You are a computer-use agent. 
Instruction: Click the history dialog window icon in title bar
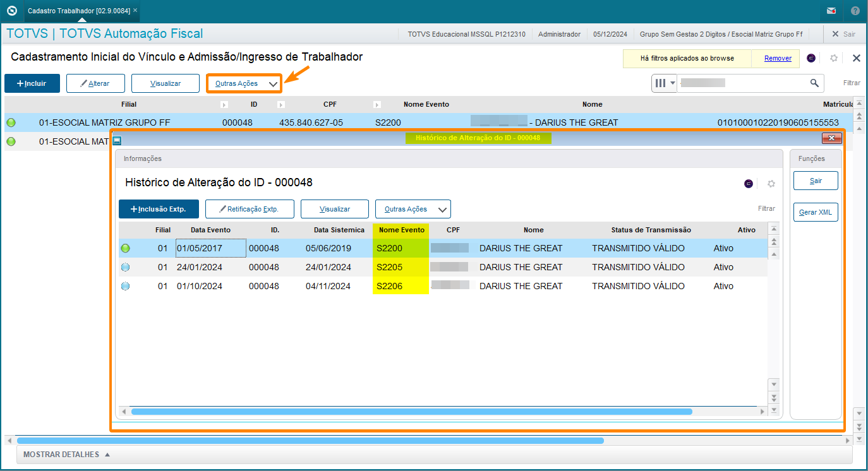click(117, 141)
